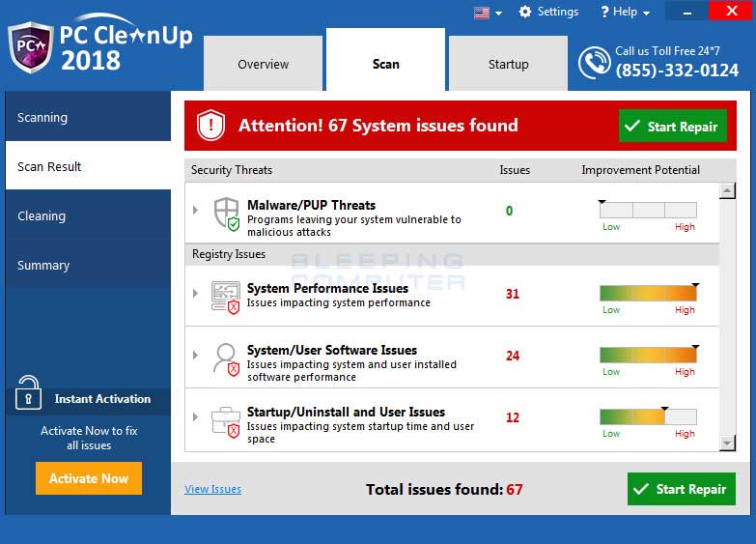Expand the System/User Software Issues row
This screenshot has width=756, height=544.
[x=195, y=355]
